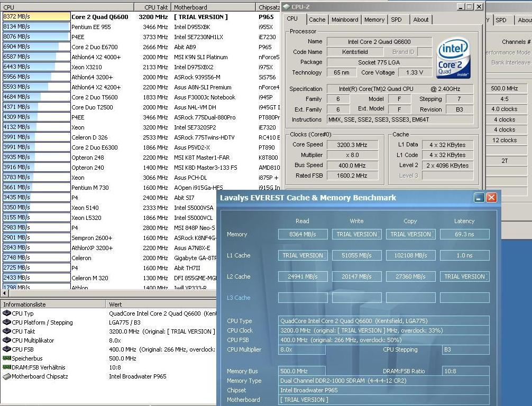Click the DRAM:FSB Verhältnis memory icon

pyautogui.click(x=6, y=367)
